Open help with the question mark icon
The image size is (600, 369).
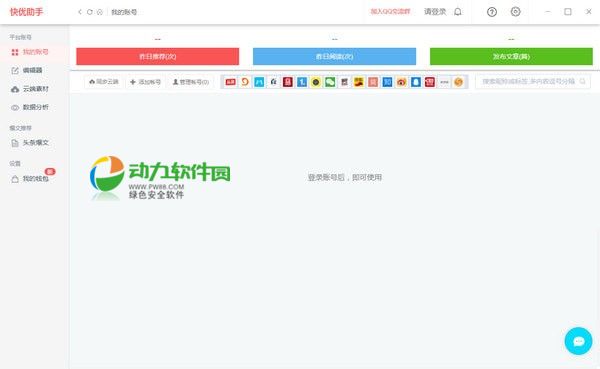coord(492,12)
